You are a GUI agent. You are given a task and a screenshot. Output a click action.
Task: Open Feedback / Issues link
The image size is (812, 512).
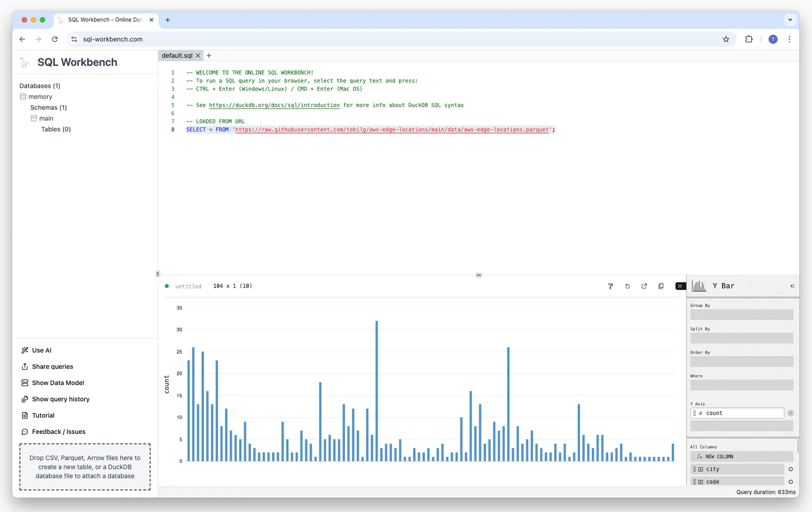click(53, 432)
